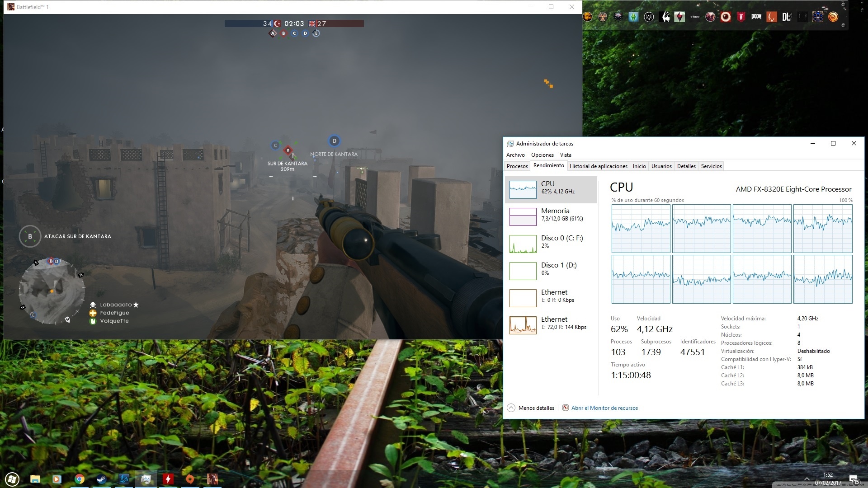Image resolution: width=868 pixels, height=488 pixels.
Task: Click Velocidad máxima 4,20 GHz value
Action: pyautogui.click(x=807, y=319)
